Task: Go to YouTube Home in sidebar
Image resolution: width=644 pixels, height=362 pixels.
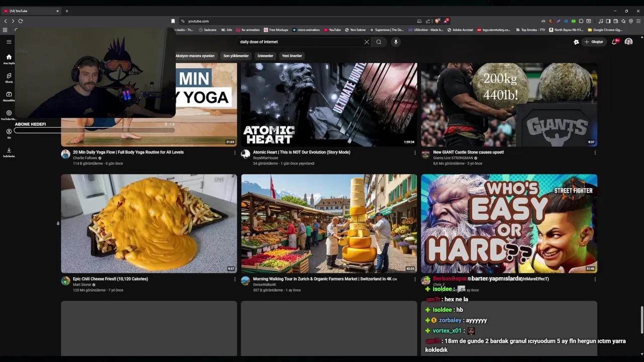Action: 9,59
